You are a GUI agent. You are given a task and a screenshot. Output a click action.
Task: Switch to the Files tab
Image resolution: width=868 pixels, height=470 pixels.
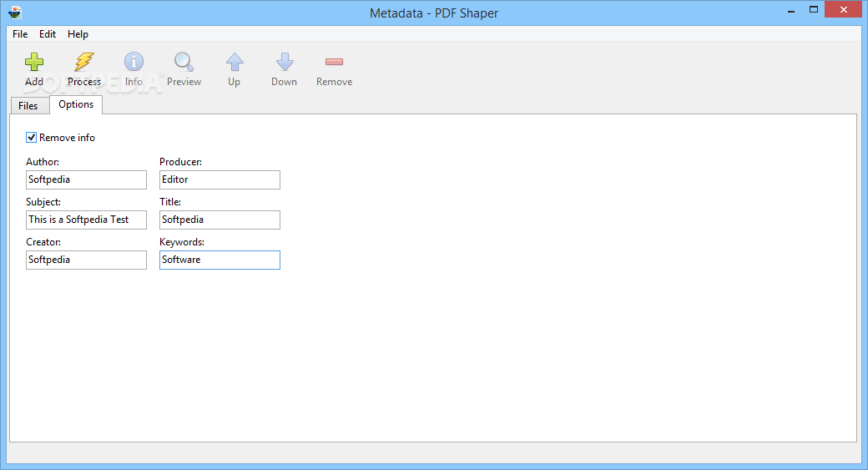click(x=28, y=106)
